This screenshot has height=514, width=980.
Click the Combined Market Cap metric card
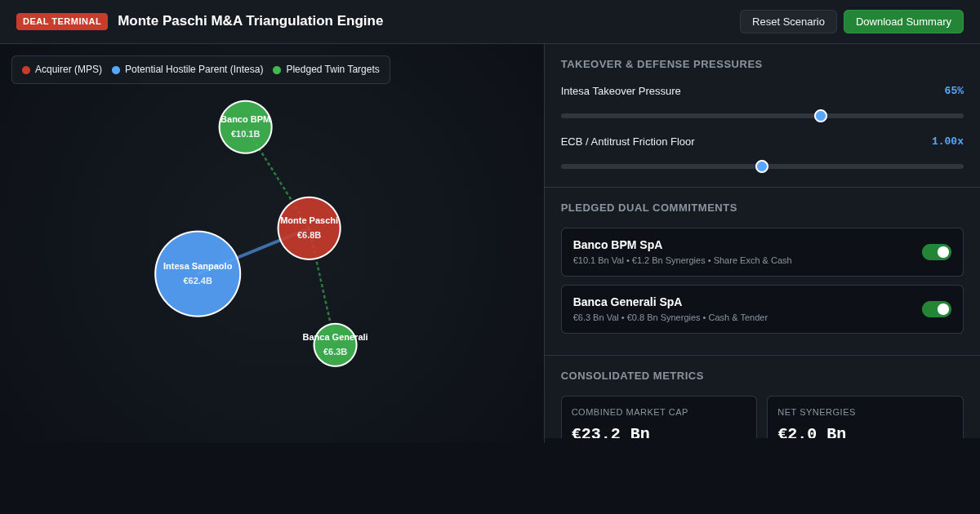coord(659,417)
